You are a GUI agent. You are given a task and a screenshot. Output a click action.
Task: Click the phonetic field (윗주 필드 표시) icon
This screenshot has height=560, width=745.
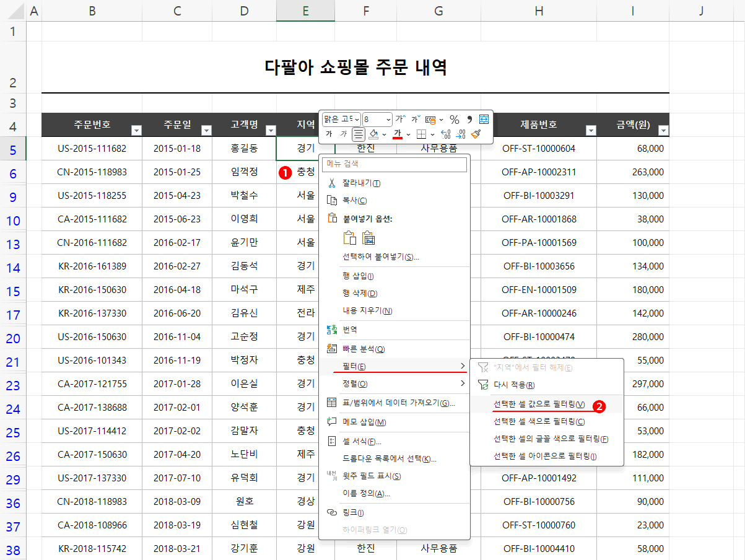coord(332,476)
